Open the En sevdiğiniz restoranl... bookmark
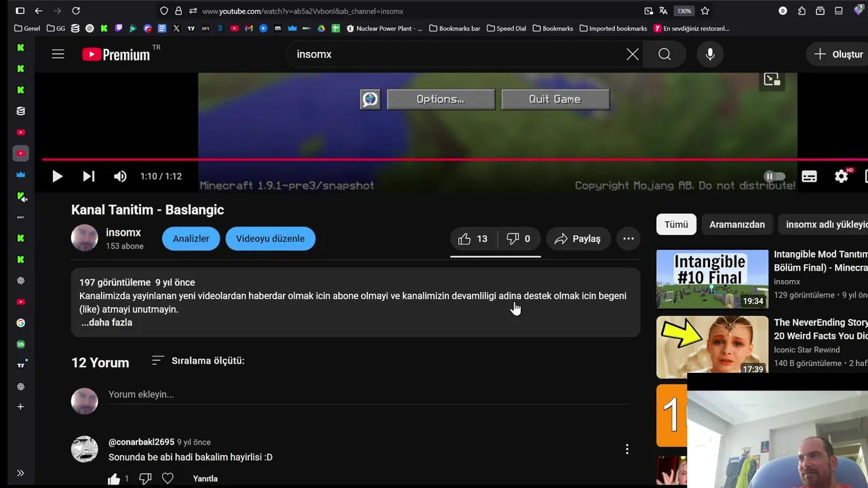The width and height of the screenshot is (868, 488). pos(692,28)
